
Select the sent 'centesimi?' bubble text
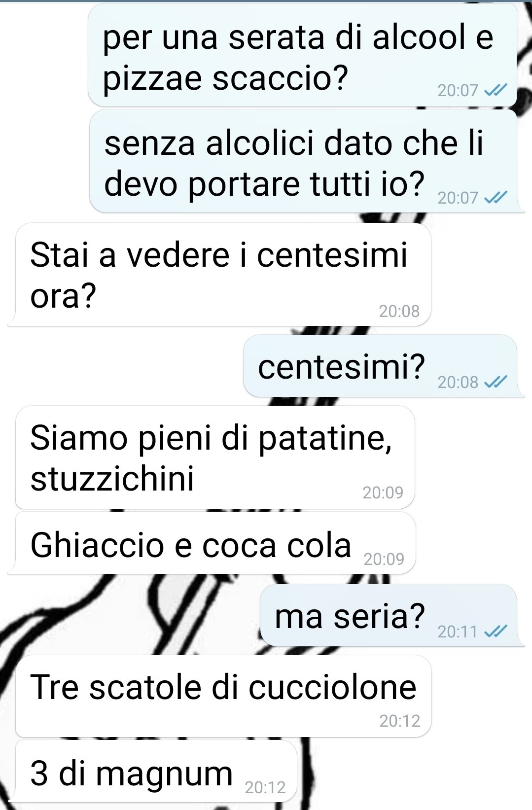(341, 367)
